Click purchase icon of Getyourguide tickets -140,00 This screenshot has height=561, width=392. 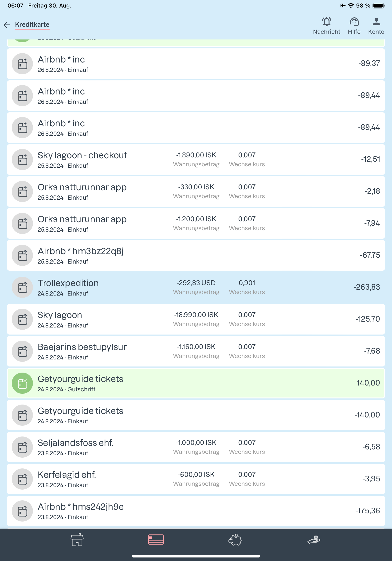click(x=23, y=415)
